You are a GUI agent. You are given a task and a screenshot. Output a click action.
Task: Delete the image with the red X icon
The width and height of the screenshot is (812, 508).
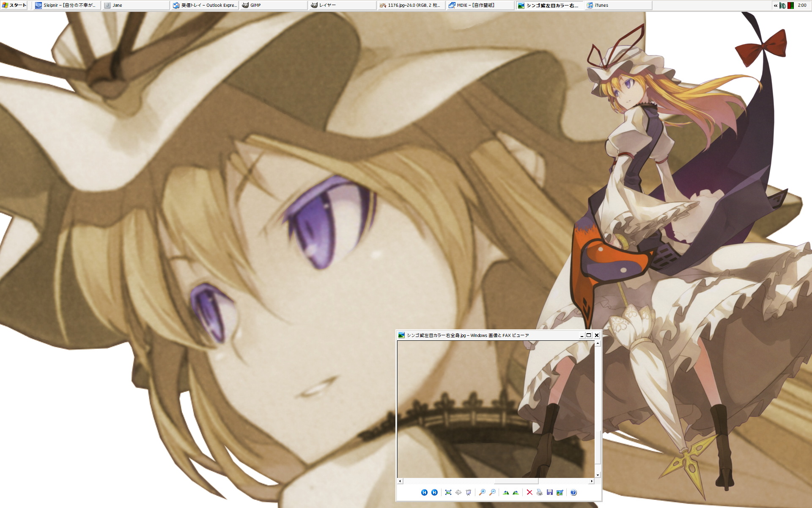(529, 492)
